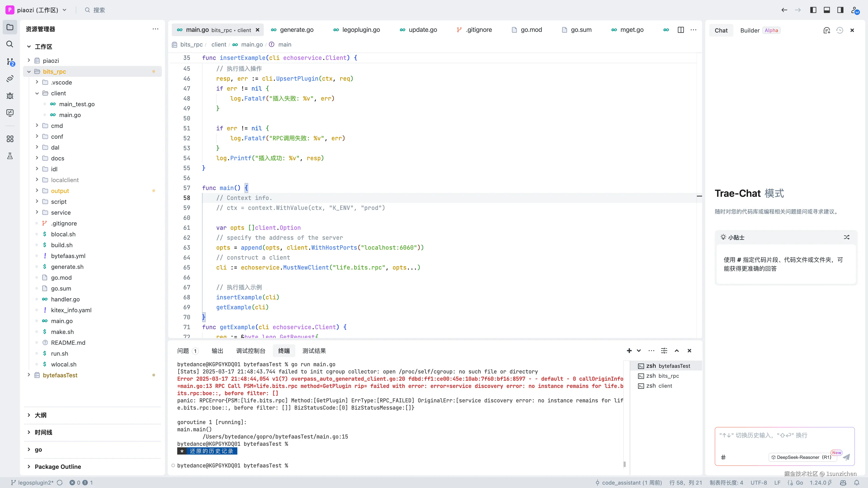Click the new chat icon
The image size is (868, 488).
(827, 30)
